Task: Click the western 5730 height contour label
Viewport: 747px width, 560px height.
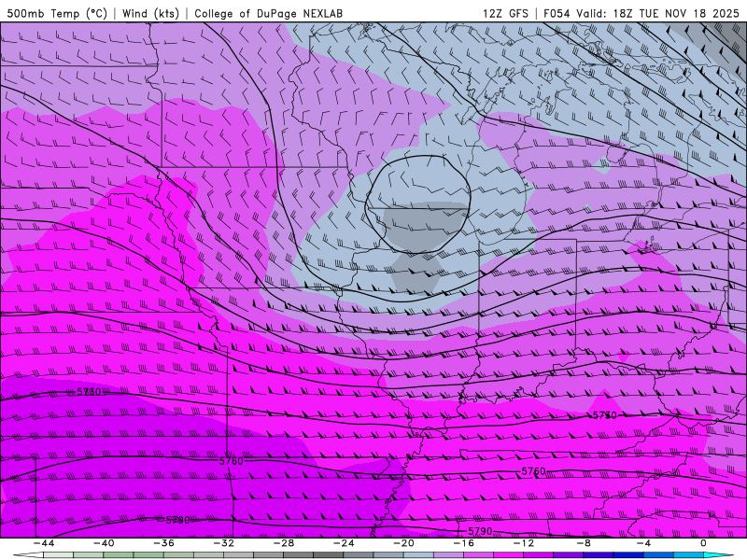Action: tap(89, 392)
